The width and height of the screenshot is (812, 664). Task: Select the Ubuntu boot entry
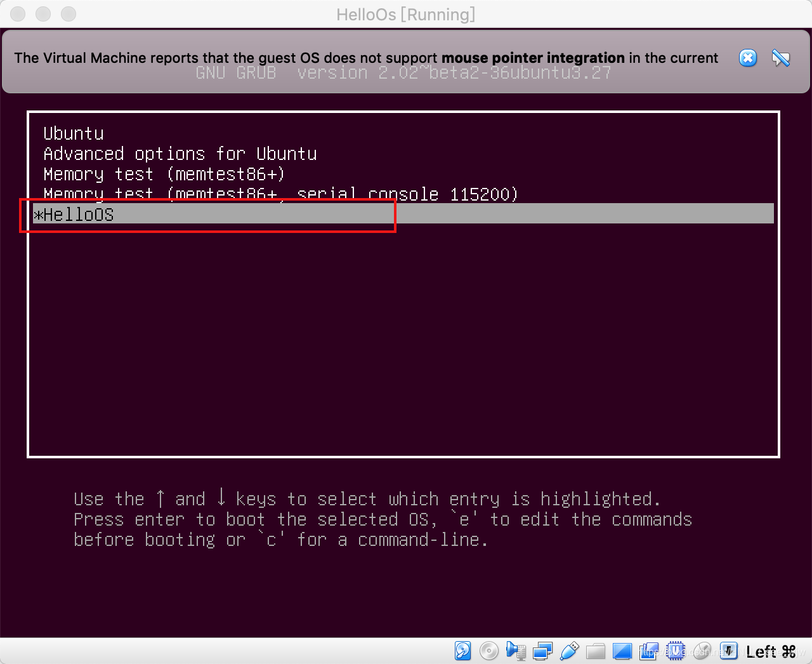[403, 133]
